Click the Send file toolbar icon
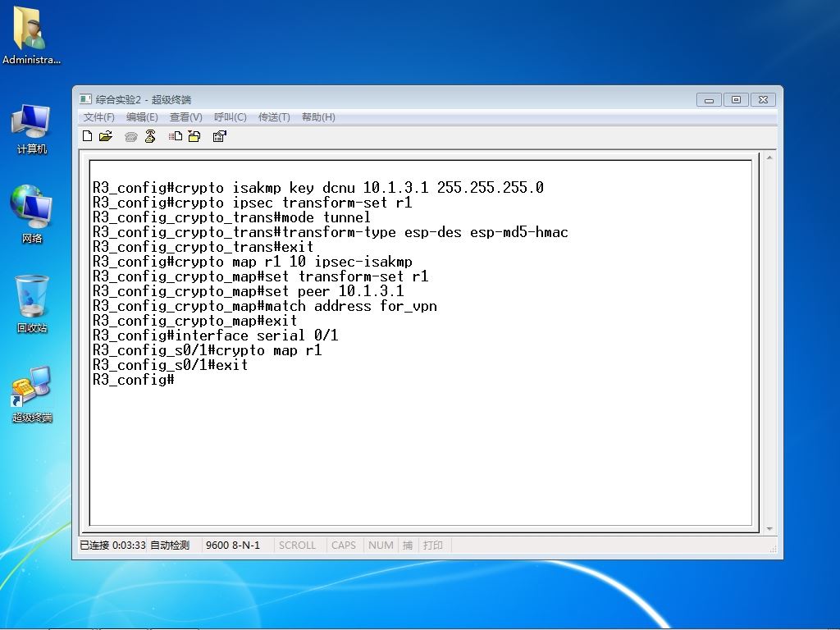The height and width of the screenshot is (630, 840). tap(176, 136)
